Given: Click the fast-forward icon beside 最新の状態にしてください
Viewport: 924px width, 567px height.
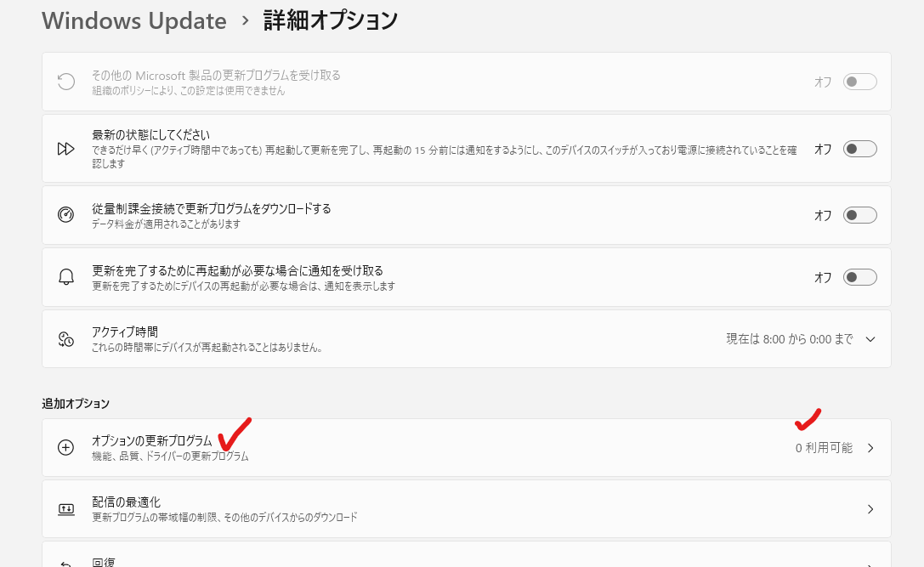Looking at the screenshot, I should coord(66,149).
